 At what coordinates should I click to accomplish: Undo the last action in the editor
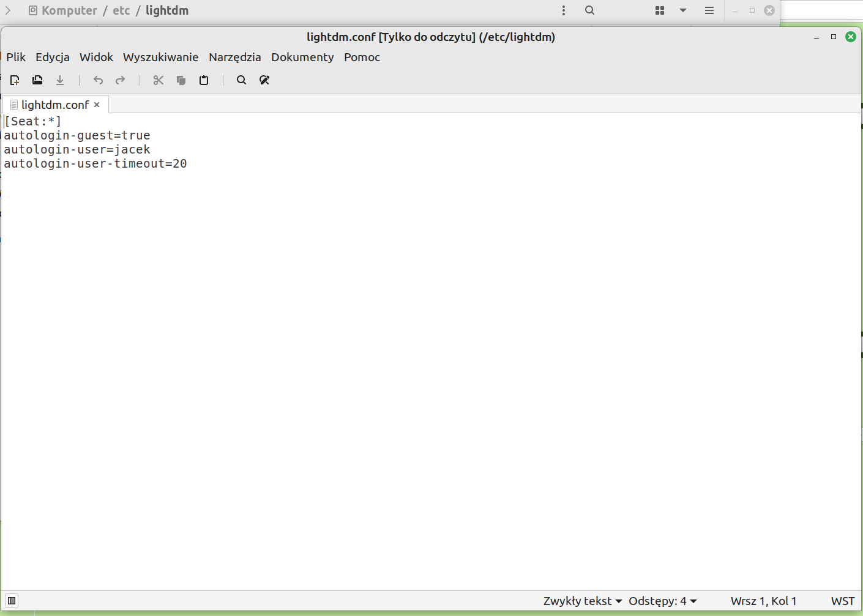(98, 80)
